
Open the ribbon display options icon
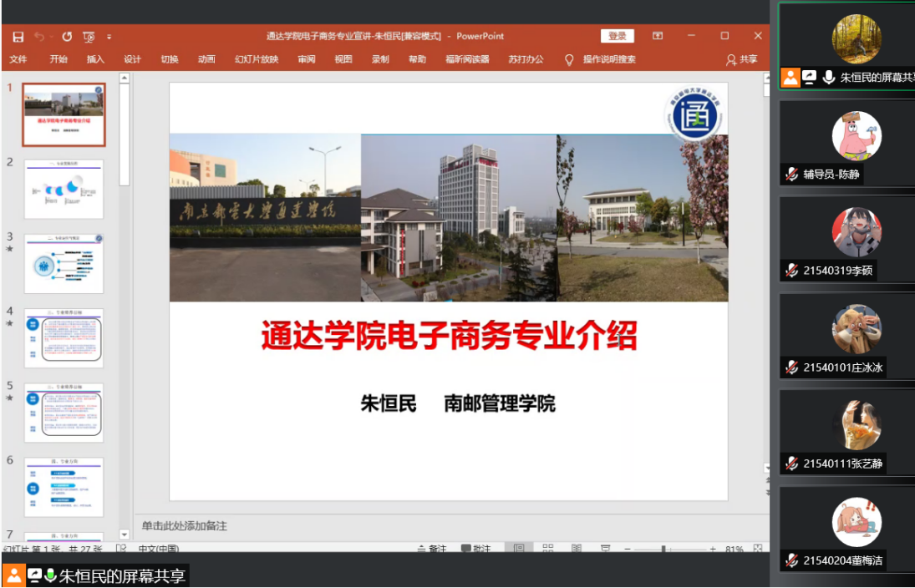[x=658, y=36]
